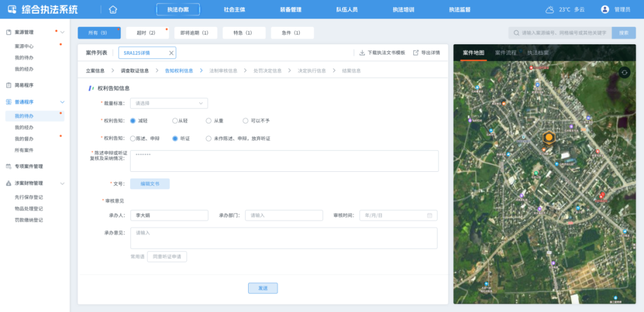
Task: Focus the 承办人 input field
Action: tap(169, 215)
